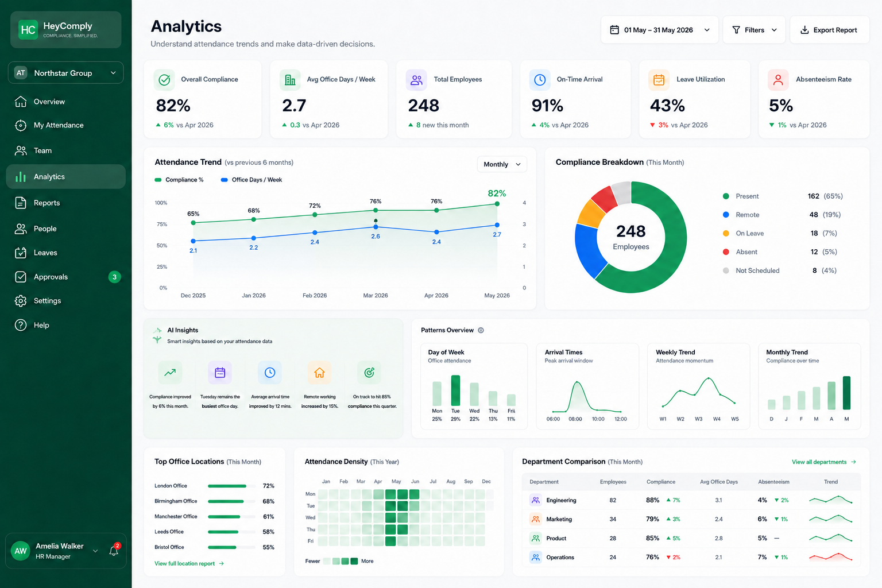Screen dimensions: 882x588
Task: Click the Engineering department icon
Action: [x=535, y=500]
